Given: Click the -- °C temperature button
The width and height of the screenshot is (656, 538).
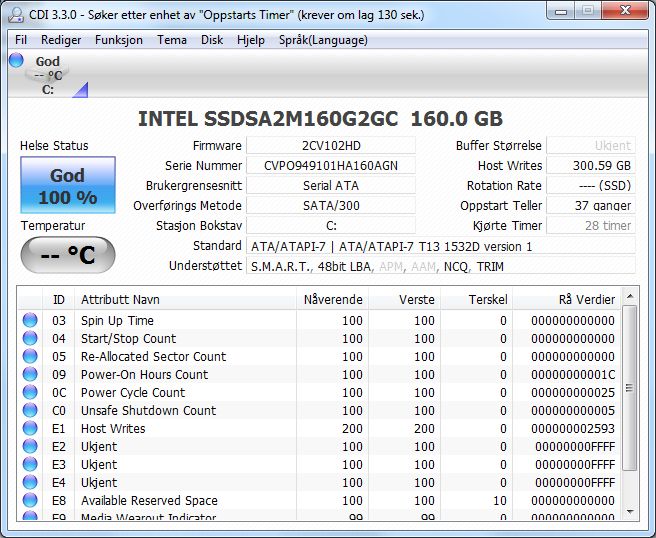Looking at the screenshot, I should click(x=68, y=255).
